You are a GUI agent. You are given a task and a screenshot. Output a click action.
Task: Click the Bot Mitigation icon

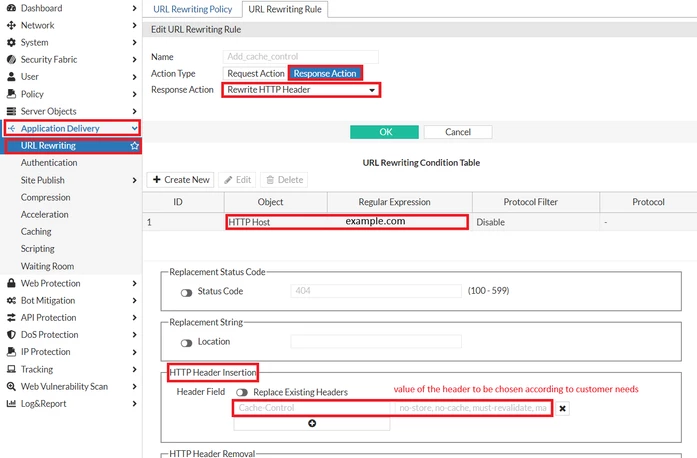pyautogui.click(x=11, y=301)
